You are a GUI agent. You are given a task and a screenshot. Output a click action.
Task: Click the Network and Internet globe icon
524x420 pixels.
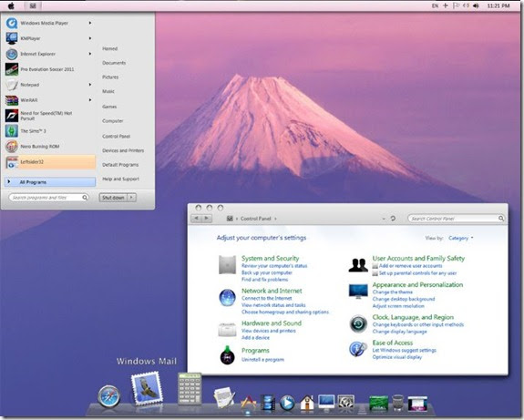[x=227, y=297]
